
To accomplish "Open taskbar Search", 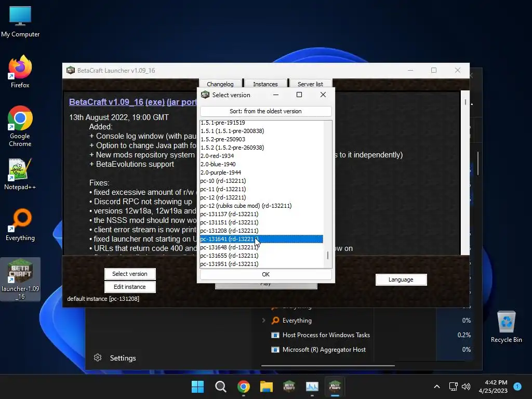I will (220, 387).
